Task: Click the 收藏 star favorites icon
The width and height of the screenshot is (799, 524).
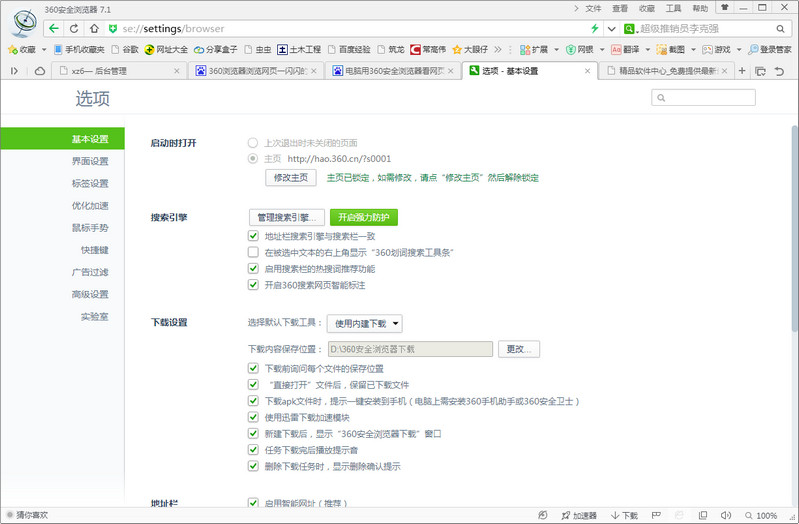Action: pos(14,49)
